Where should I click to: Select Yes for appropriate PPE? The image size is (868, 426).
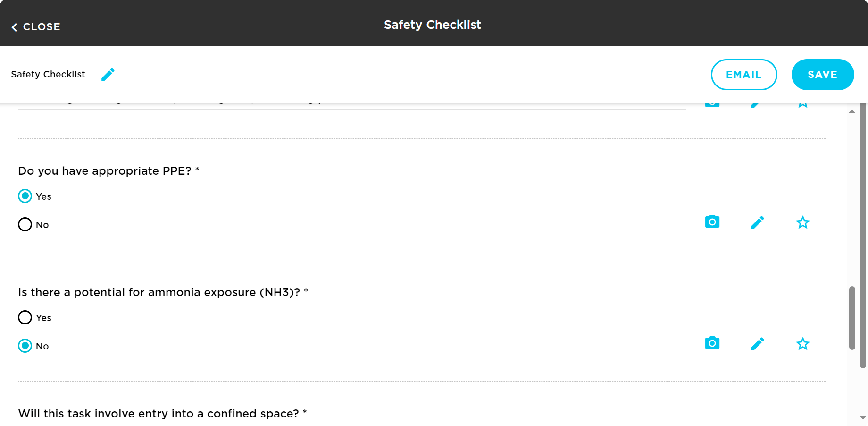click(x=25, y=196)
